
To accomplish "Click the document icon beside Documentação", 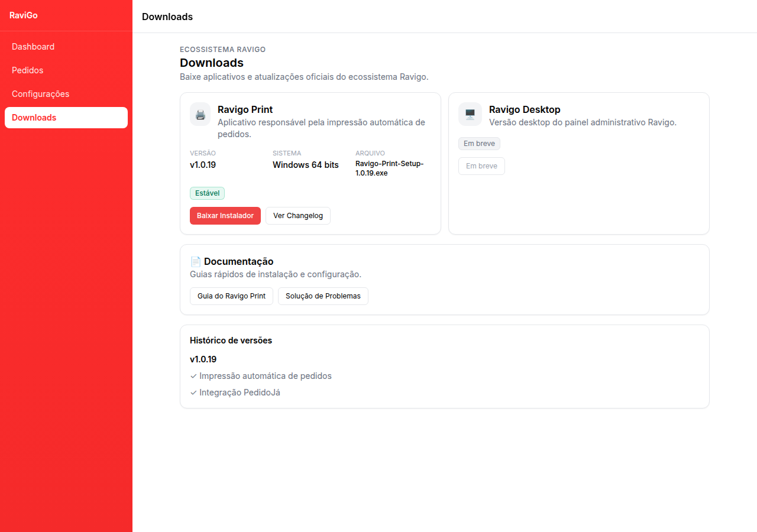I will coord(196,261).
